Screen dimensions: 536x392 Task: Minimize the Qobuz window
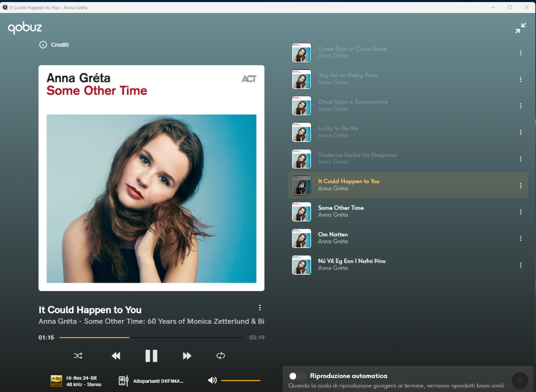pyautogui.click(x=492, y=7)
